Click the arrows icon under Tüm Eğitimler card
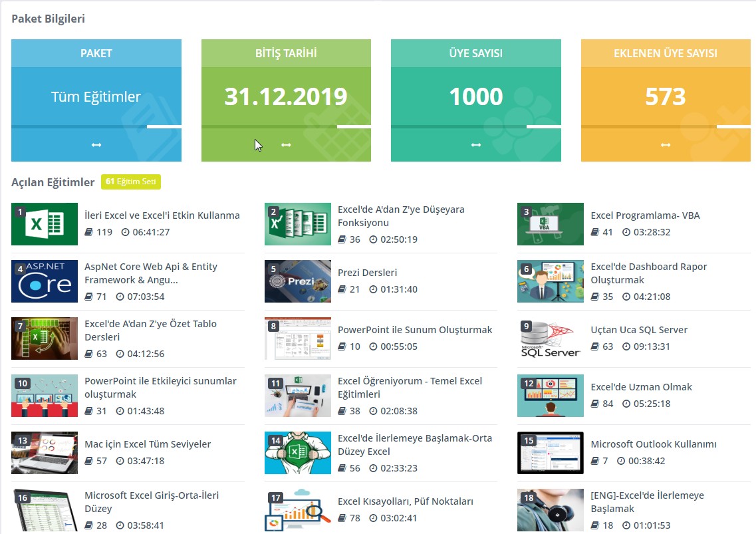The height and width of the screenshot is (534, 756). point(96,145)
